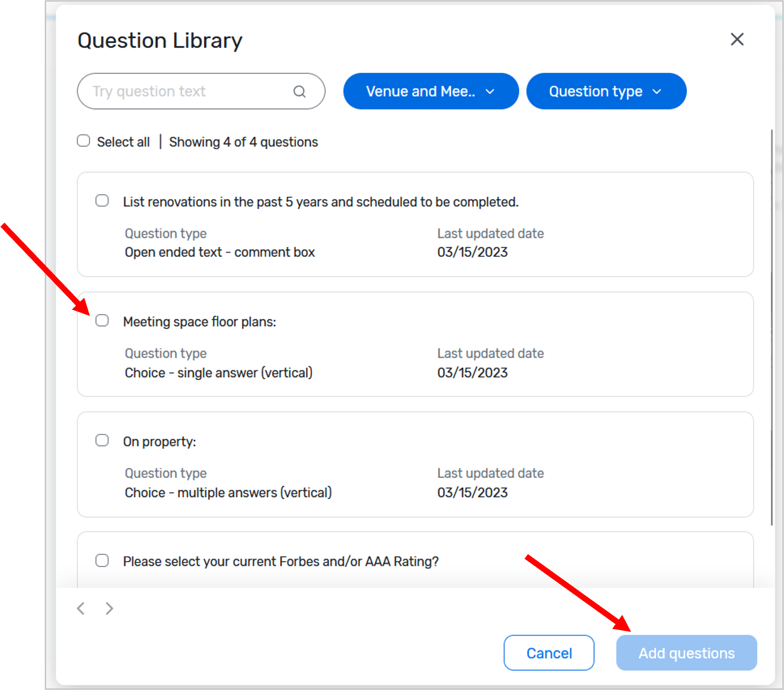Check the 'Meeting space floor plans' question
Screen dimensions: 784x690
[102, 321]
